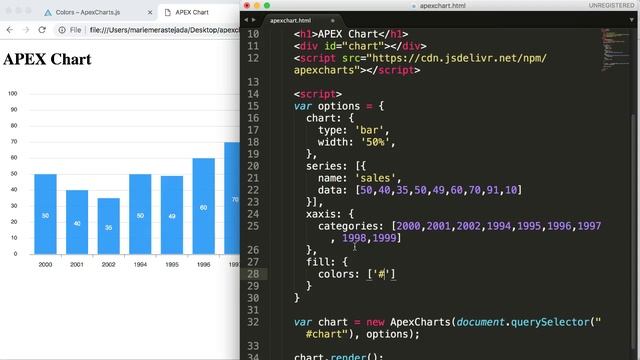The image size is (640, 360).
Task: Click the 'sales' string on line 21
Action: pyautogui.click(x=375, y=178)
